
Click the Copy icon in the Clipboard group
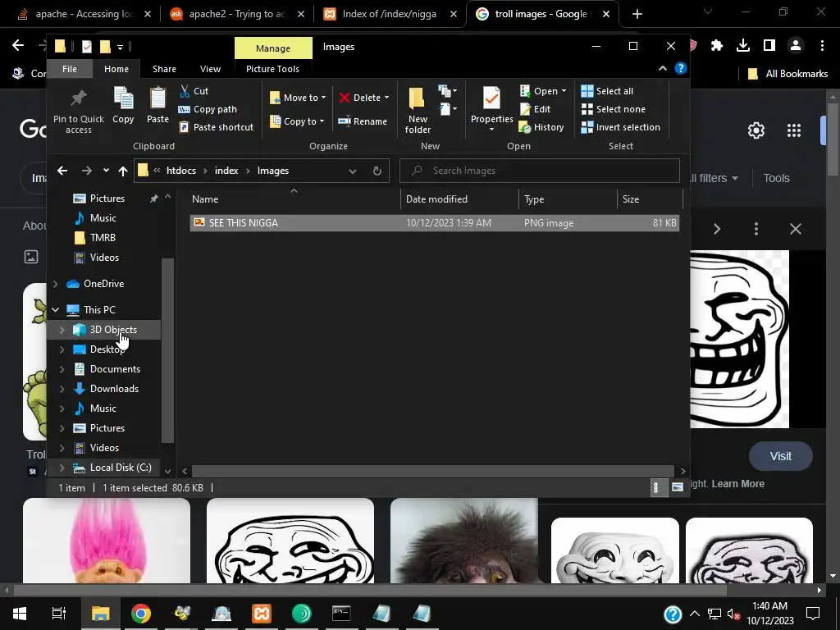click(123, 106)
